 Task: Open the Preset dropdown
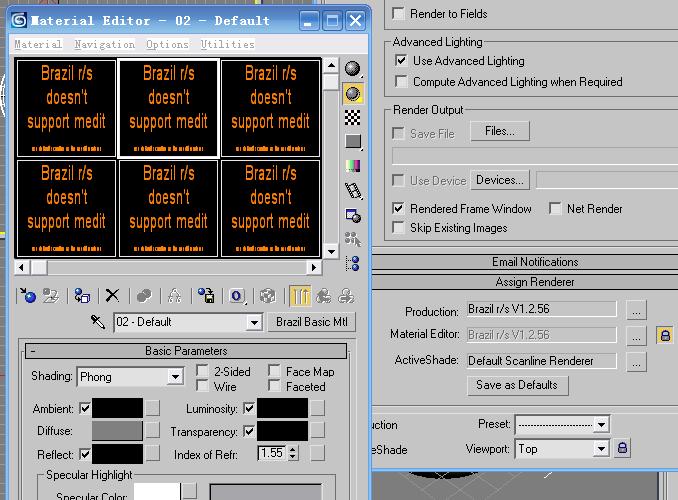pyautogui.click(x=601, y=425)
